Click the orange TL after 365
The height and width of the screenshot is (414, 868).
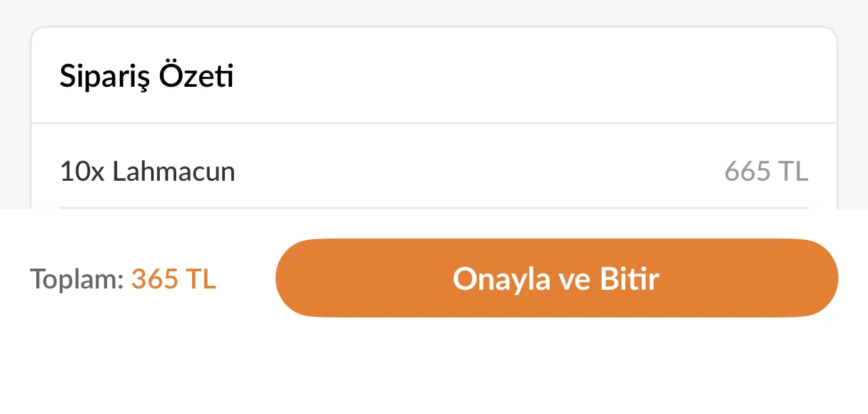pos(200,279)
